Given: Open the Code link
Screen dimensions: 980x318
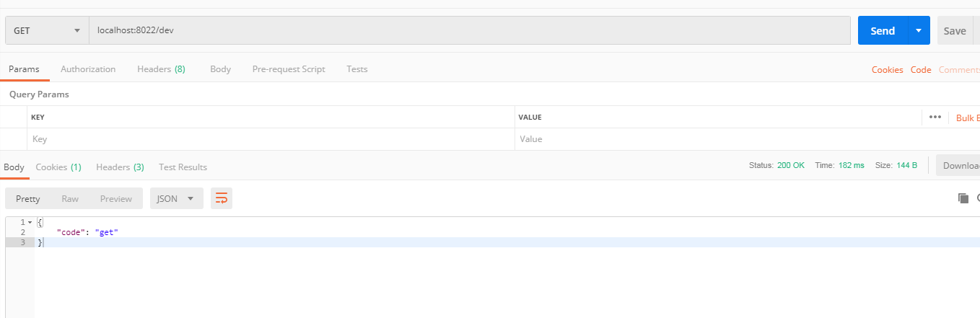Looking at the screenshot, I should (921, 70).
